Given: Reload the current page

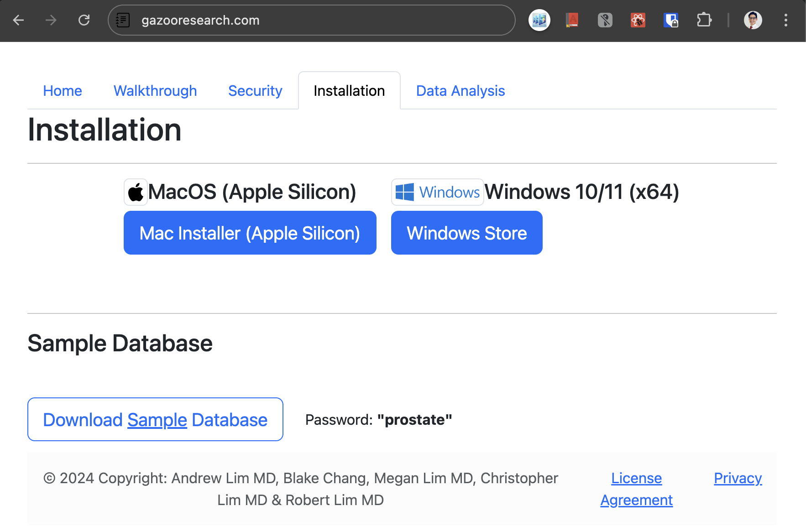Looking at the screenshot, I should point(84,20).
